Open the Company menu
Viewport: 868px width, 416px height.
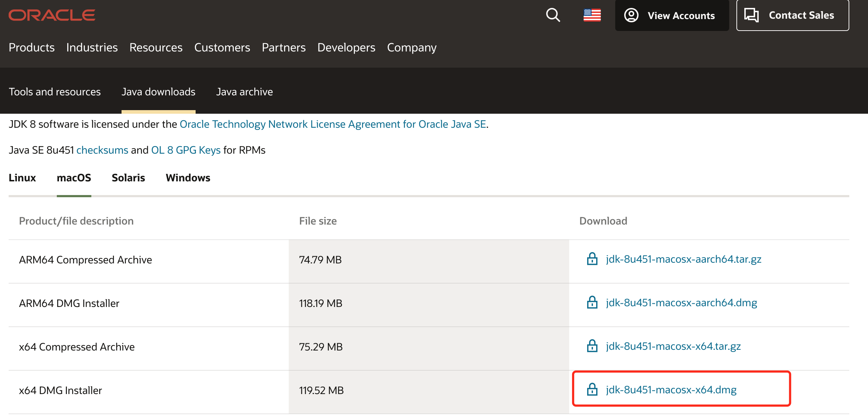coord(411,48)
